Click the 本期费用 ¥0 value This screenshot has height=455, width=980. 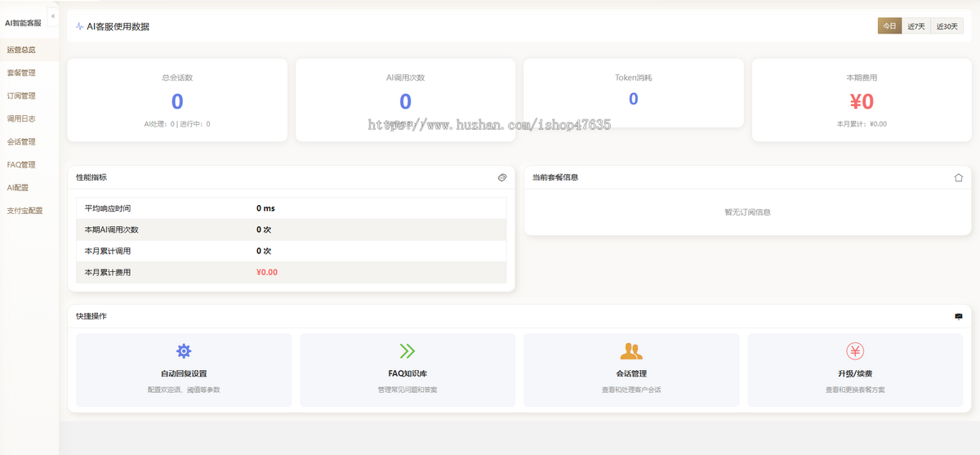pos(862,101)
